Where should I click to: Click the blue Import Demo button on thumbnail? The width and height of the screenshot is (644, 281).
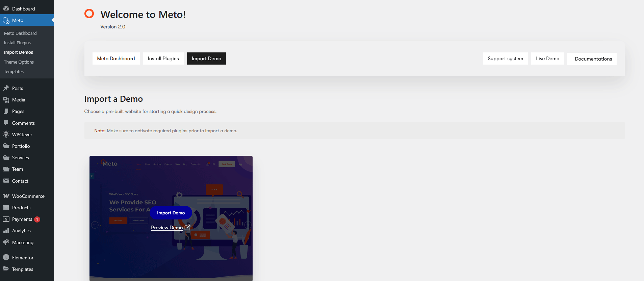pyautogui.click(x=171, y=213)
